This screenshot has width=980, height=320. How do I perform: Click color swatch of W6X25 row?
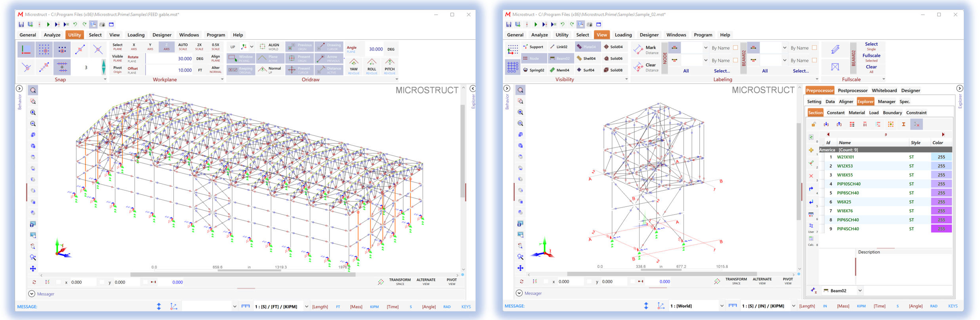pyautogui.click(x=941, y=202)
